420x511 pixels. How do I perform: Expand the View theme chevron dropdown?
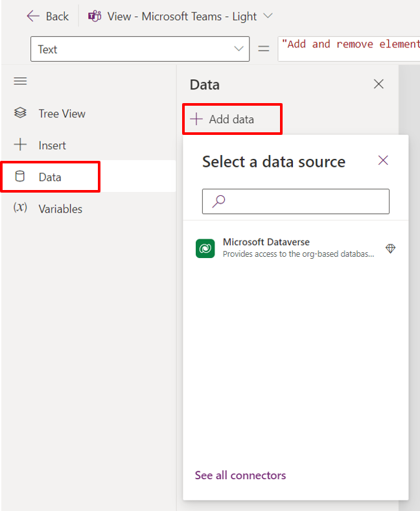[x=268, y=16]
